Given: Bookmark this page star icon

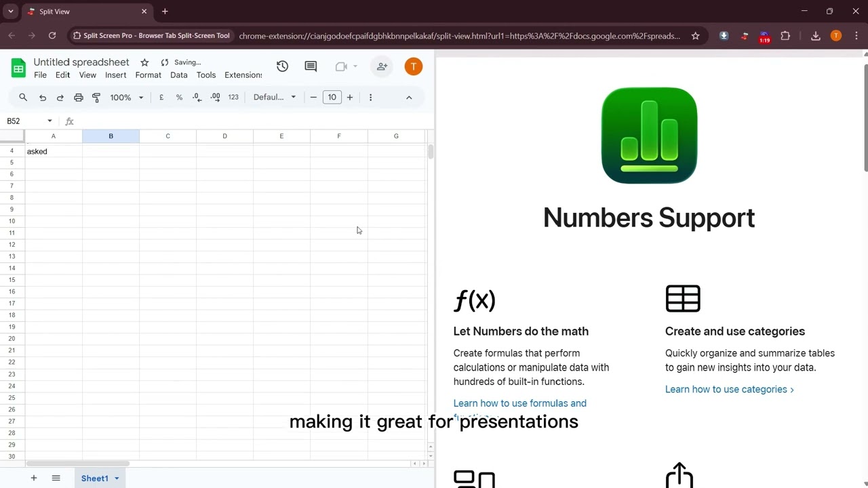Looking at the screenshot, I should pyautogui.click(x=695, y=36).
